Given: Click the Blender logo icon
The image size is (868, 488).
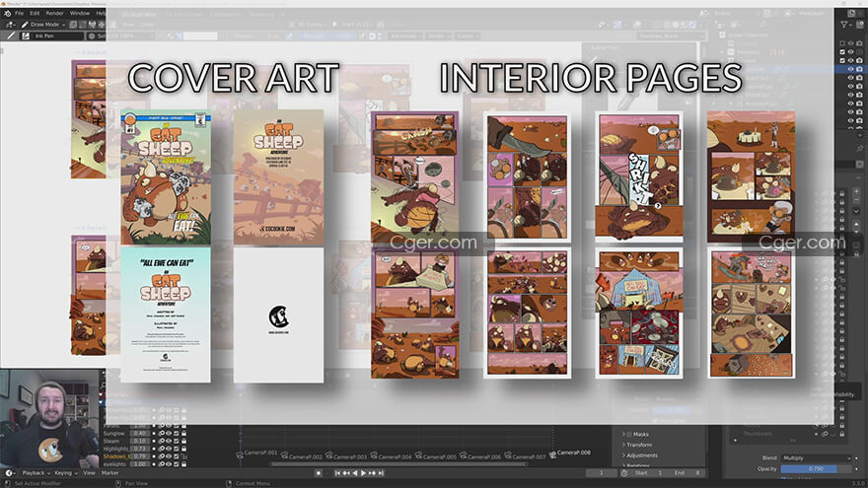Looking at the screenshot, I should pos(6,13).
